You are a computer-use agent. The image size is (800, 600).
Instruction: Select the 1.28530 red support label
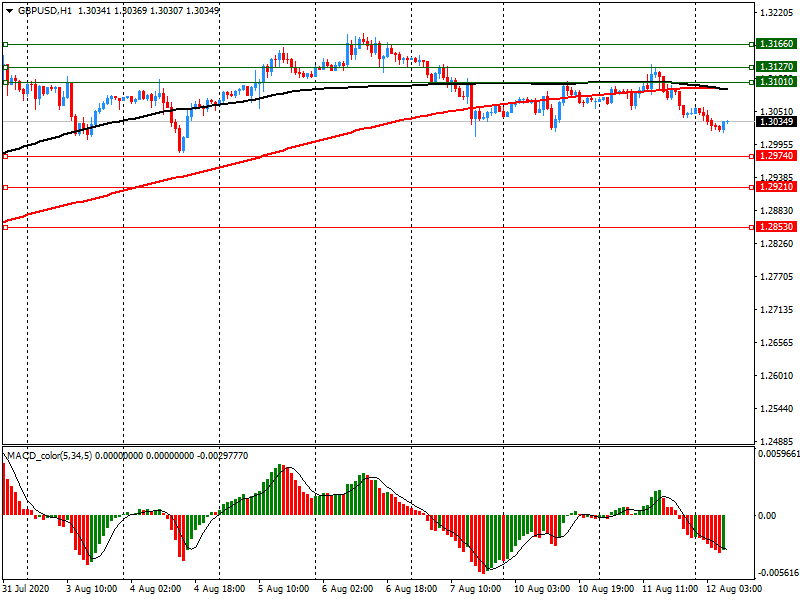[776, 227]
